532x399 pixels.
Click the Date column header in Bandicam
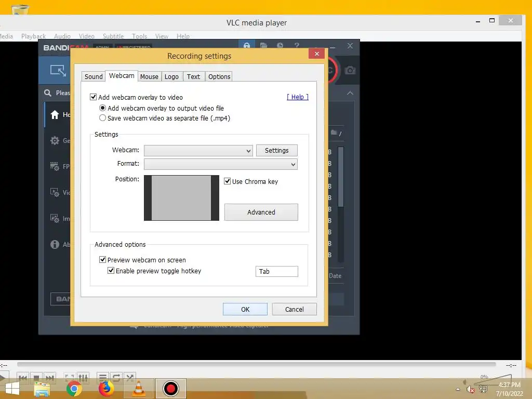coord(335,276)
